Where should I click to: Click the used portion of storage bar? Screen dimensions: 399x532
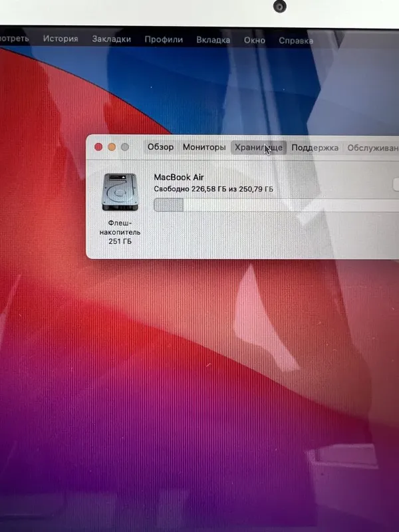click(x=168, y=205)
